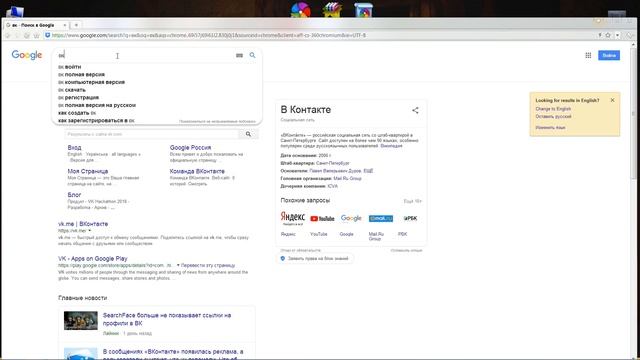The height and width of the screenshot is (360, 640).
Task: Click the site search field under vk.com result
Action: tap(151, 134)
